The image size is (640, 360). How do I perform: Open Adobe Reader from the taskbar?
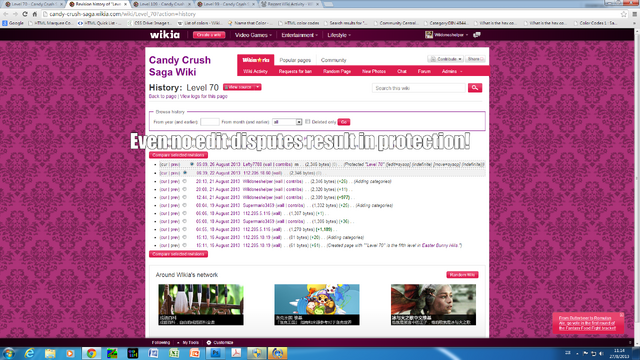tap(236, 353)
